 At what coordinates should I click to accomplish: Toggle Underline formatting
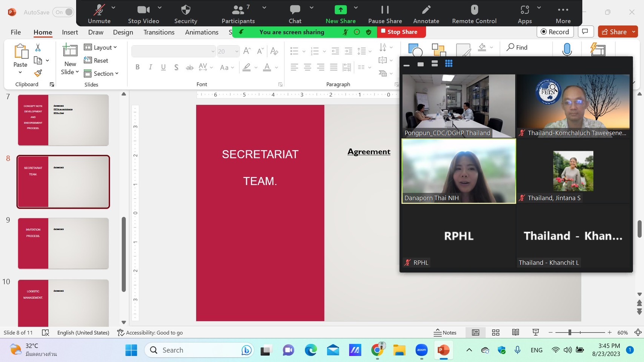163,67
